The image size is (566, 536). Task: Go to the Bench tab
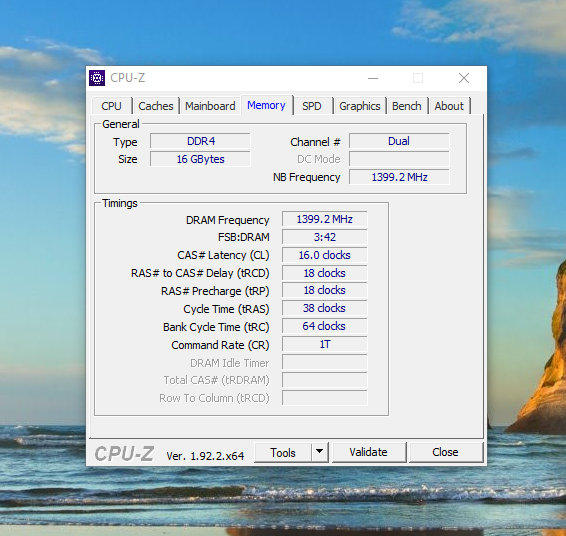[407, 106]
